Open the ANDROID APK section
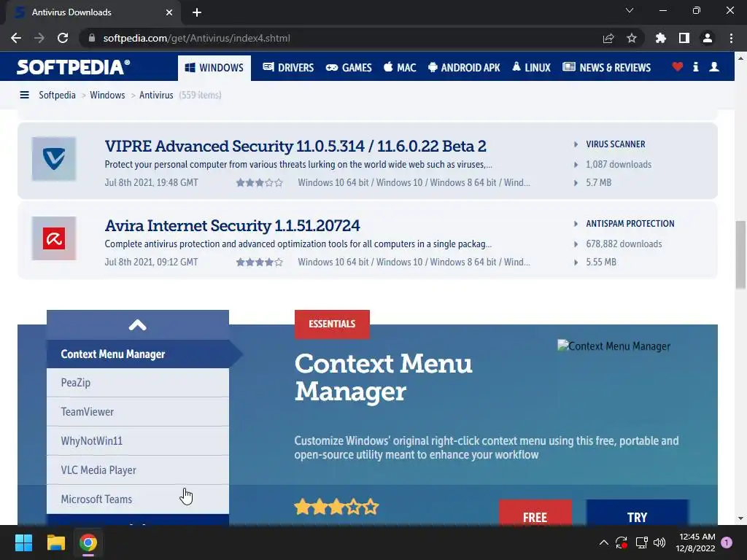The height and width of the screenshot is (560, 747). (464, 68)
